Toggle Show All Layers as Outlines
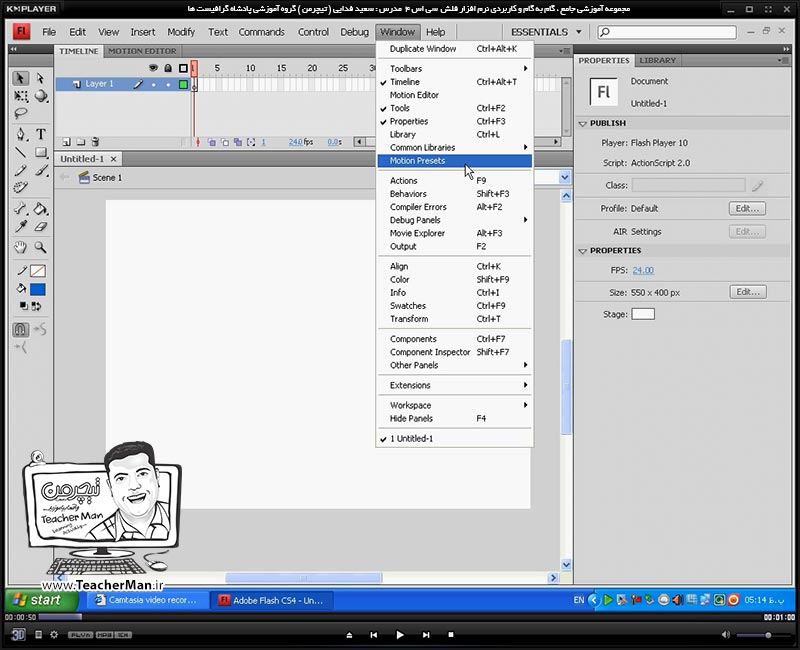 pos(183,68)
